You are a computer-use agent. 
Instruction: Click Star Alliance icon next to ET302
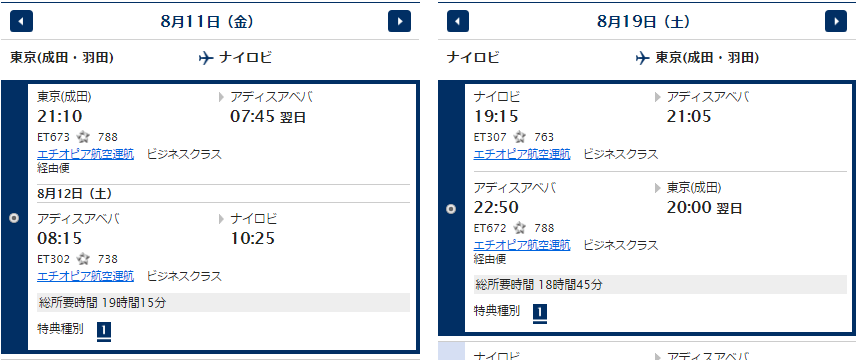point(83,258)
